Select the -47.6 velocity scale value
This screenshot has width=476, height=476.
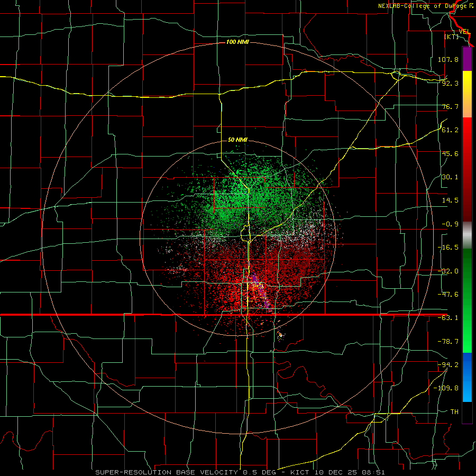pyautogui.click(x=448, y=295)
